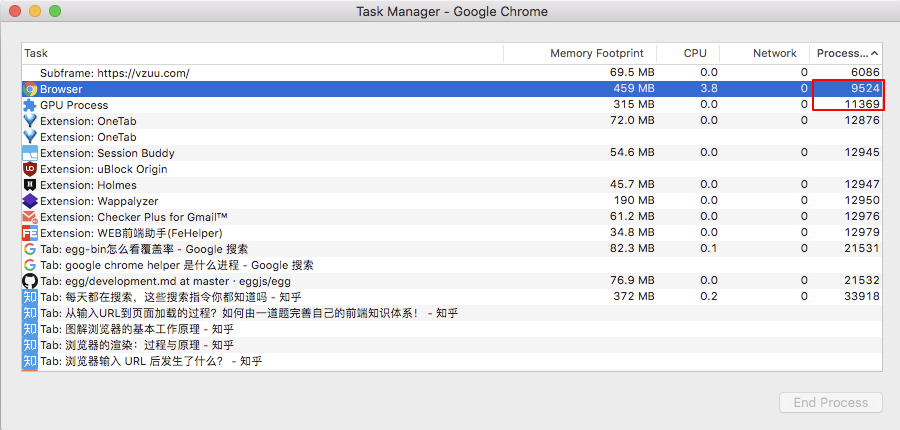Click the uBlock Origin shield icon

[30, 169]
